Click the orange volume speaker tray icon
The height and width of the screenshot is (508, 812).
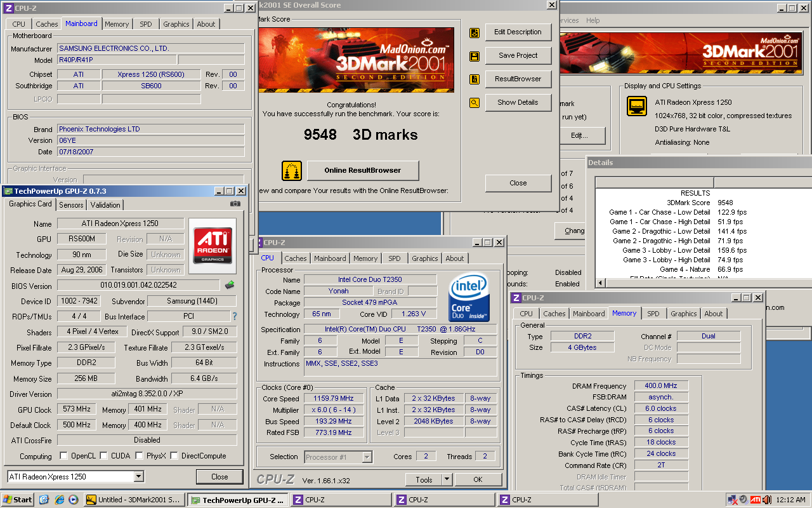coord(766,500)
